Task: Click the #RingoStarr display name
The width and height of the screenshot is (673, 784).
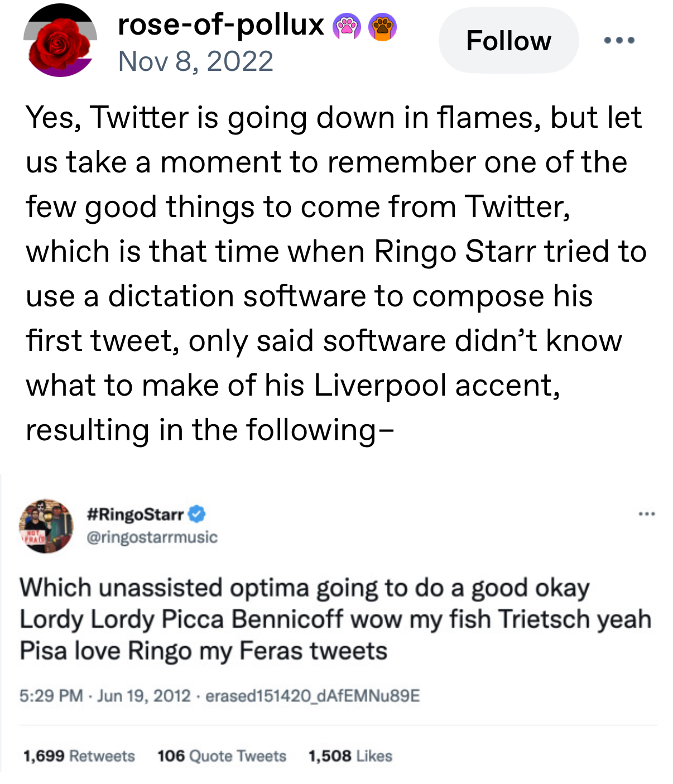Action: (x=136, y=514)
